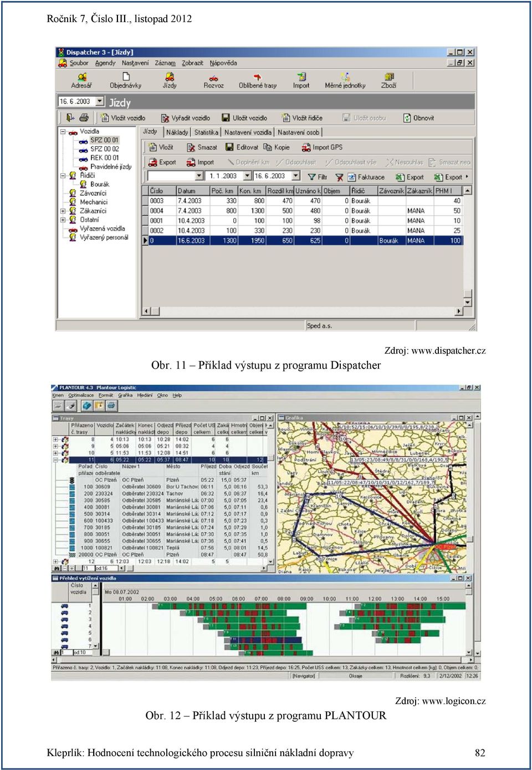Click main toolbar Import beside Měrné jednotky
Image resolution: width=532 pixels, height=770 pixels.
301,81
